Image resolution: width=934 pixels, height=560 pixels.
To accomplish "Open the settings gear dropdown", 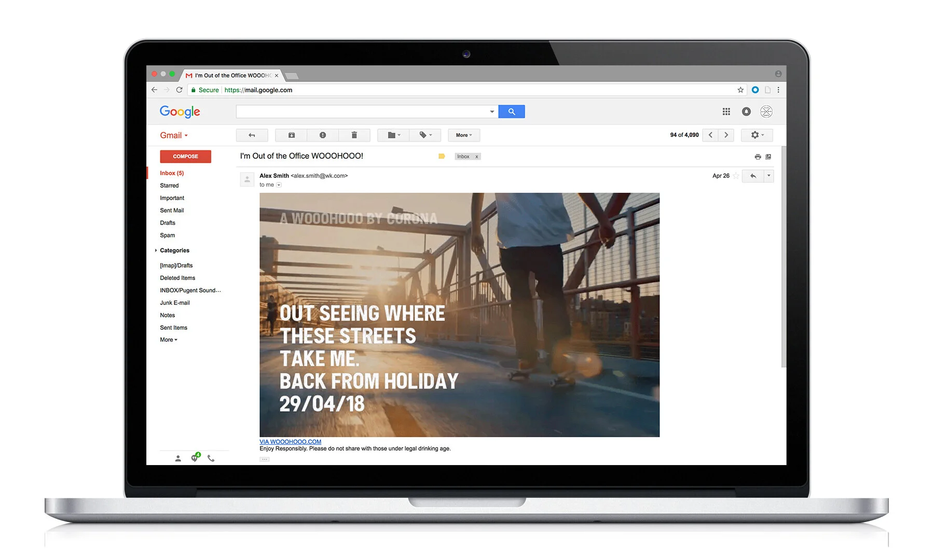I will click(x=757, y=135).
